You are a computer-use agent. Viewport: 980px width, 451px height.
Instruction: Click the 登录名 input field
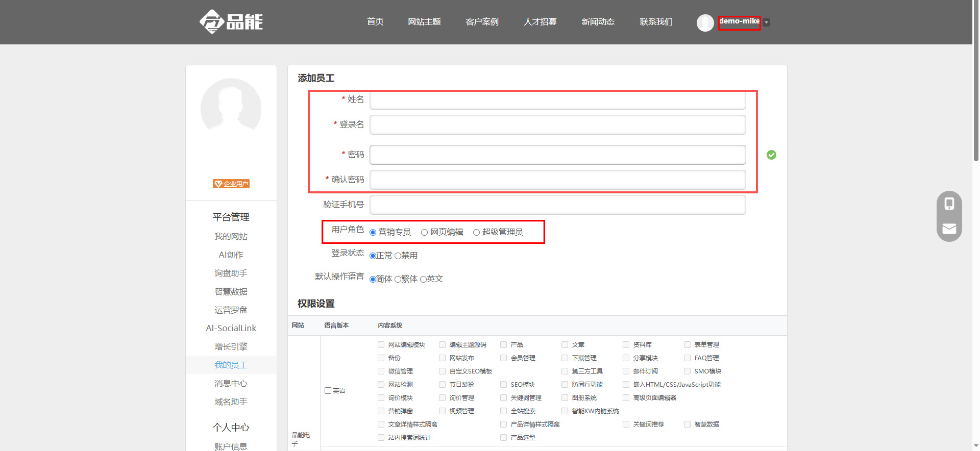click(557, 124)
